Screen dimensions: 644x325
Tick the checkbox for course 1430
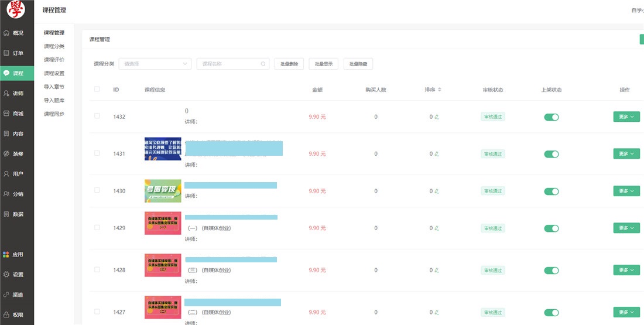click(97, 190)
